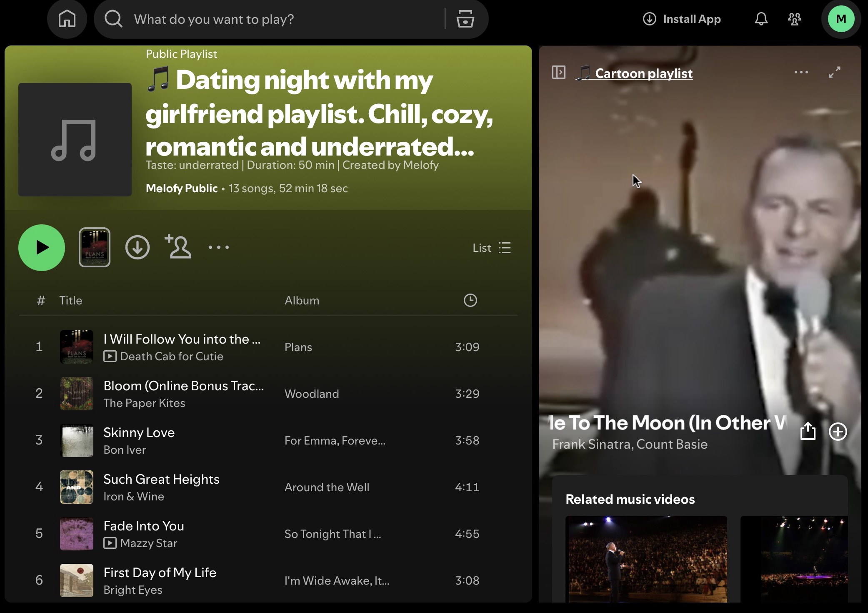Click Install App button
The height and width of the screenshot is (613, 868).
[x=682, y=19]
